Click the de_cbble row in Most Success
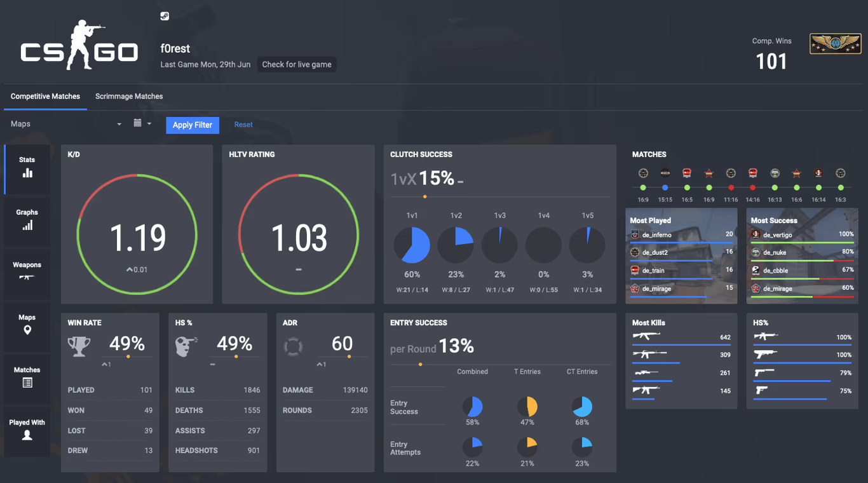Screen dimensions: 868x483 coord(802,271)
